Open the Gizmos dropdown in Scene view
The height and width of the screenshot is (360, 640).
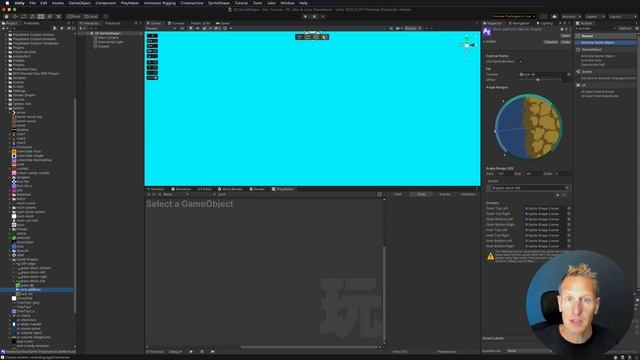click(x=413, y=29)
